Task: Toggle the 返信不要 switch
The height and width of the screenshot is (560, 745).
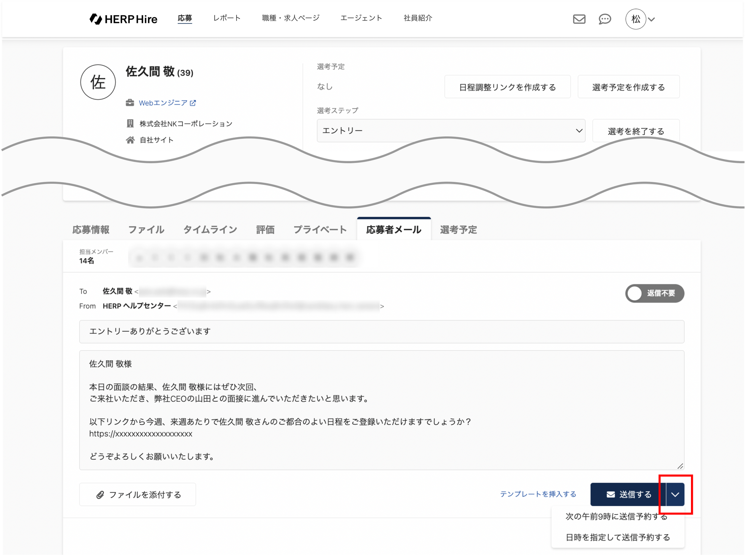Action: click(x=654, y=293)
